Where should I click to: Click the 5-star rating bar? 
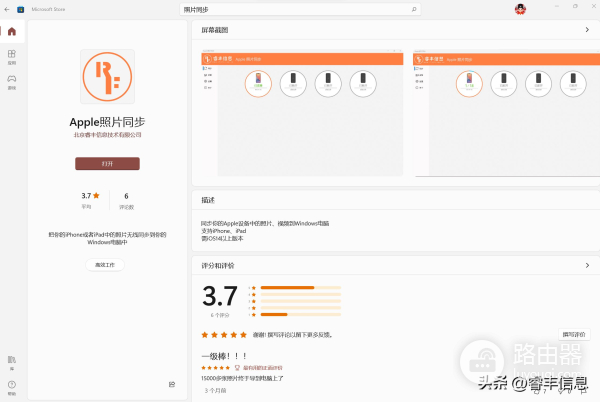[x=300, y=288]
